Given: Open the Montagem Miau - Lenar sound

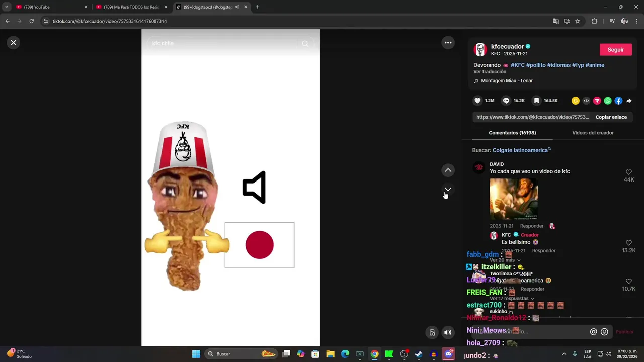Looking at the screenshot, I should click(x=507, y=81).
